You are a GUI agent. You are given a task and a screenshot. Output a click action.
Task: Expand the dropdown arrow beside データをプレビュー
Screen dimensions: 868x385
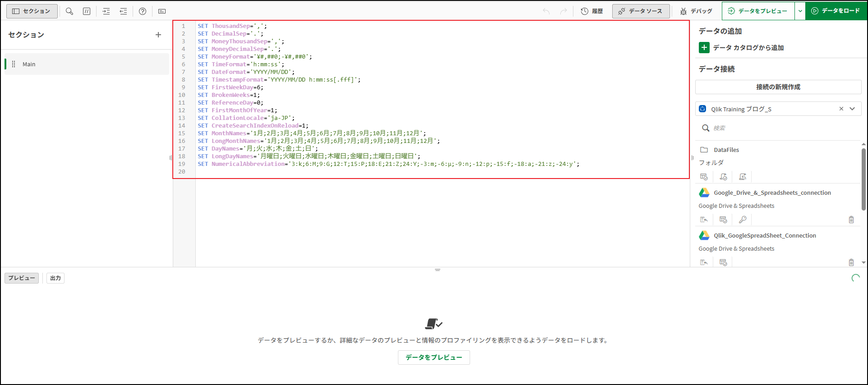coord(800,11)
